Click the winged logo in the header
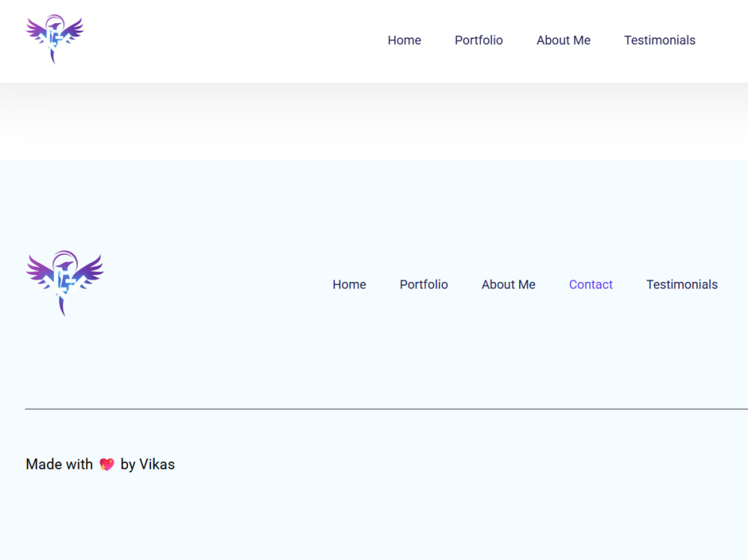This screenshot has width=748, height=560. tap(55, 39)
